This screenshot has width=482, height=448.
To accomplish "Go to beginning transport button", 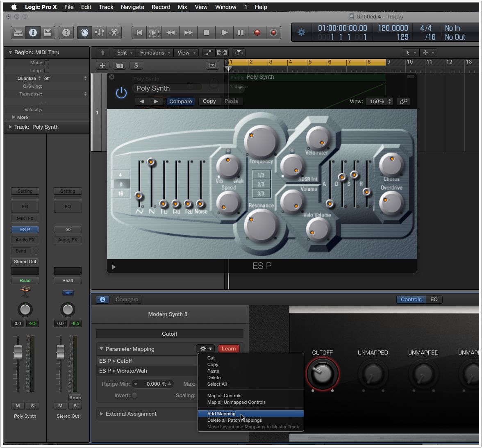I will click(139, 33).
